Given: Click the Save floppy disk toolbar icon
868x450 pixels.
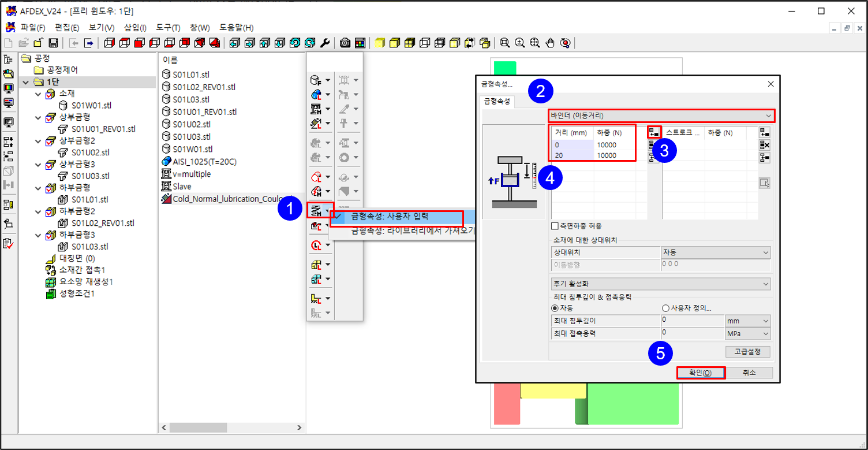Looking at the screenshot, I should pyautogui.click(x=53, y=43).
